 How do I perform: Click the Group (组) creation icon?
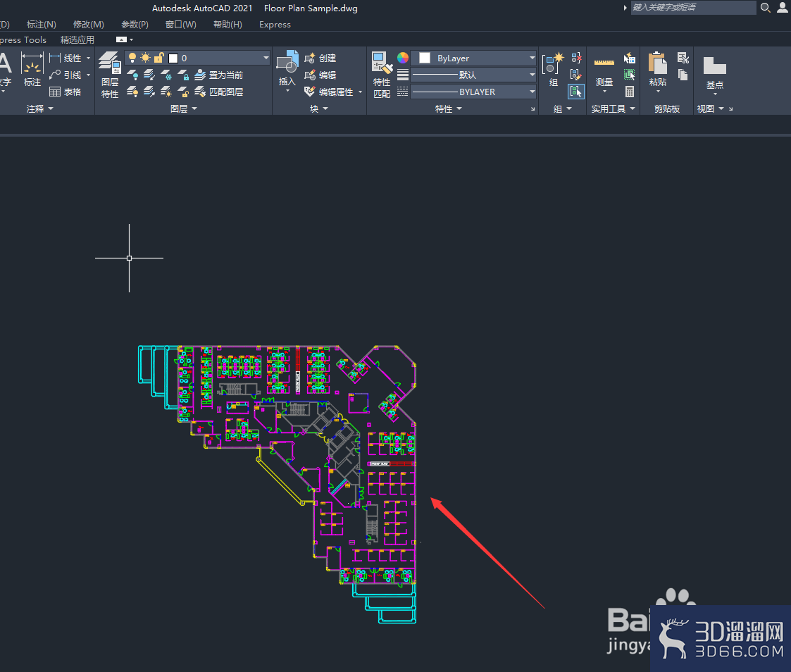pos(553,63)
